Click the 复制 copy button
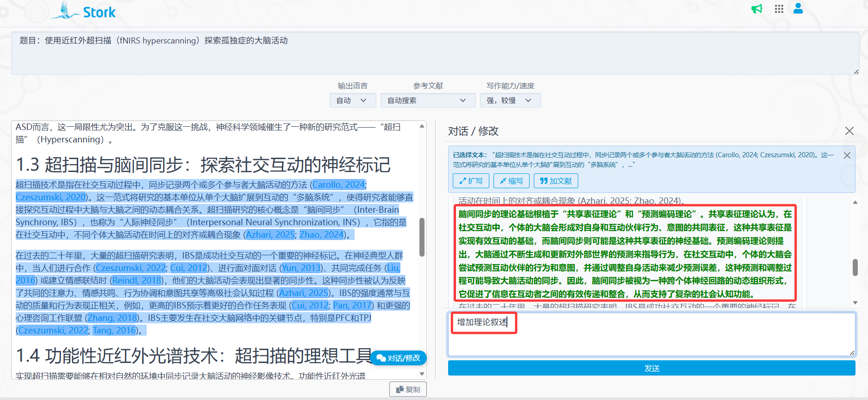 click(x=408, y=389)
